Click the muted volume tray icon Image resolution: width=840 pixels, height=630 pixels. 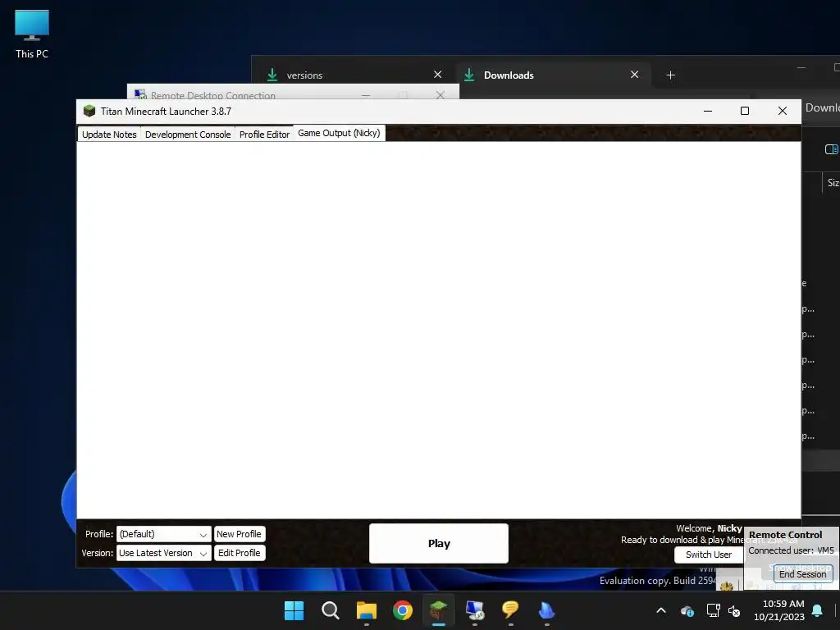pyautogui.click(x=734, y=610)
